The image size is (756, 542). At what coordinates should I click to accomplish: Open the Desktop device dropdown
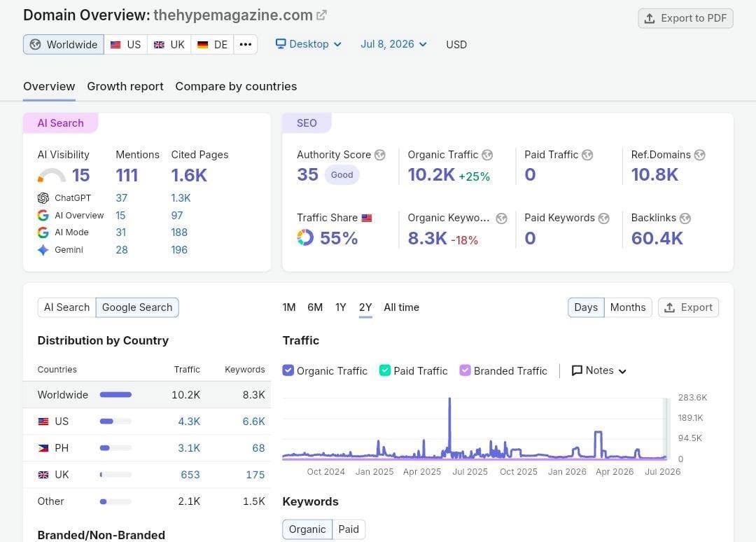[x=309, y=44]
